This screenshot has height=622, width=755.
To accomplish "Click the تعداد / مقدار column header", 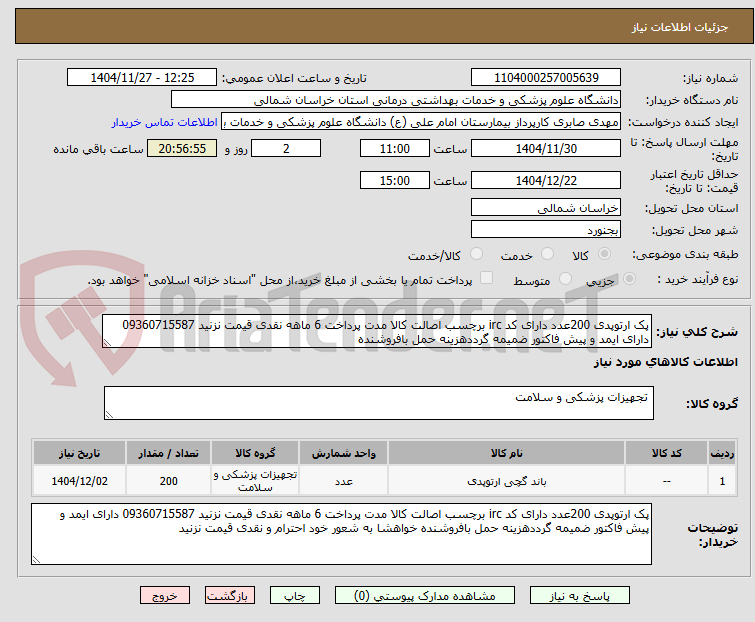I will pos(169,453).
